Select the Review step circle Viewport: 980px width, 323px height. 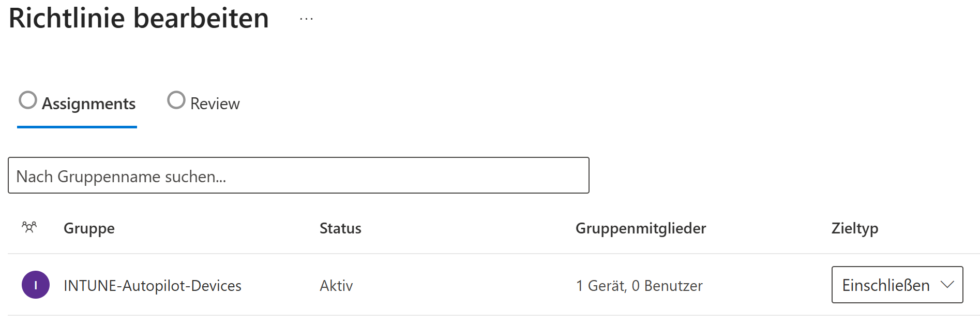coord(176,100)
